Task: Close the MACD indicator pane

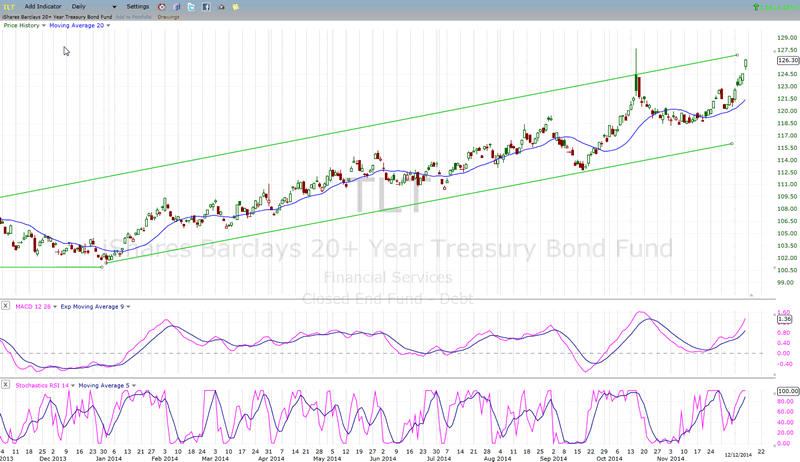Action: click(5, 305)
